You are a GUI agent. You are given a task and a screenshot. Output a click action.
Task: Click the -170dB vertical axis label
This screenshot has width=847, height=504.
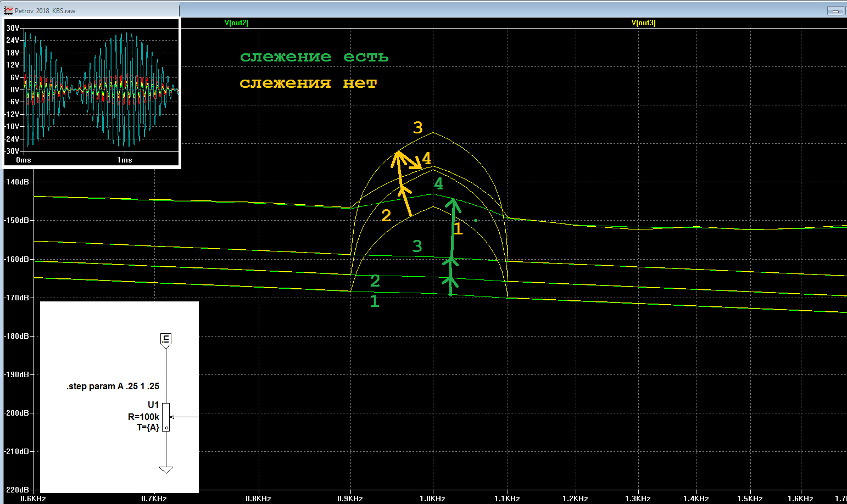(18, 298)
